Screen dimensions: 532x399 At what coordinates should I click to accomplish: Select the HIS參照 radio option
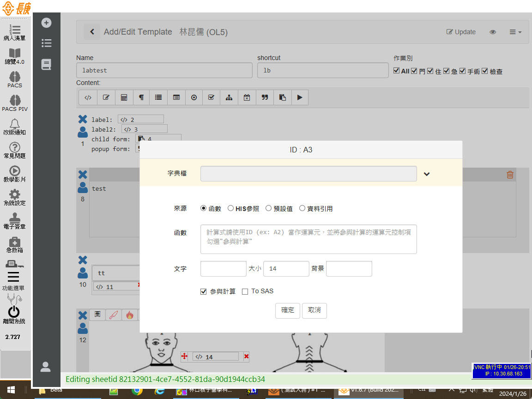[231, 208]
